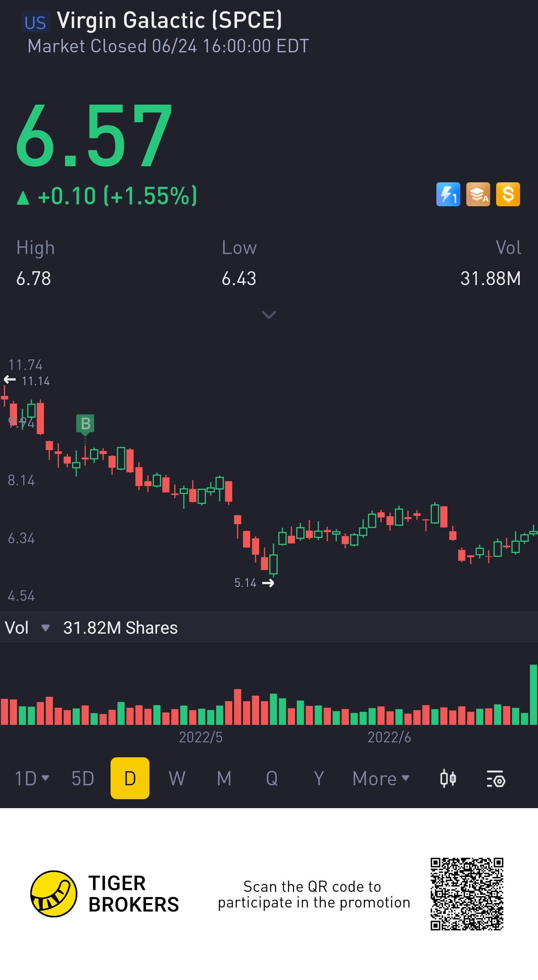
Task: Select the Q quarterly chart tab
Action: tap(272, 778)
